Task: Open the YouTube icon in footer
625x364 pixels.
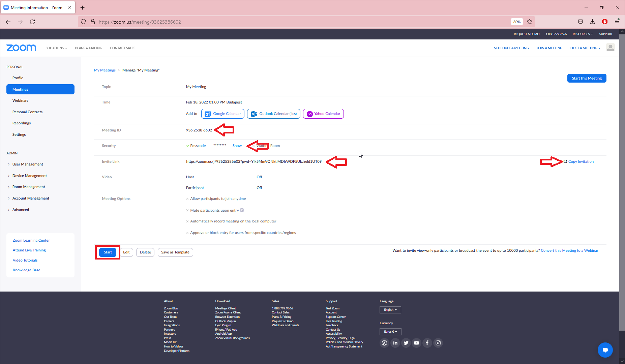Action: [x=417, y=343]
